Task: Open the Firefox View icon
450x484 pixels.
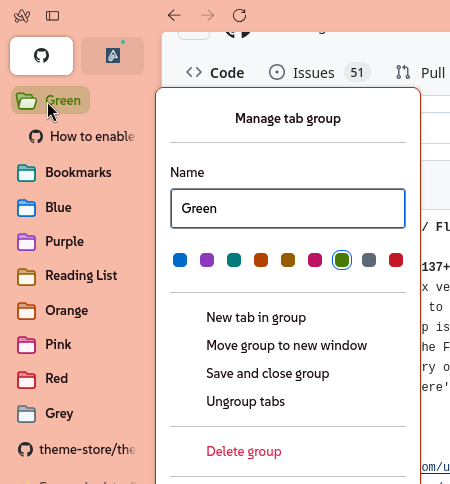Action: [22, 16]
